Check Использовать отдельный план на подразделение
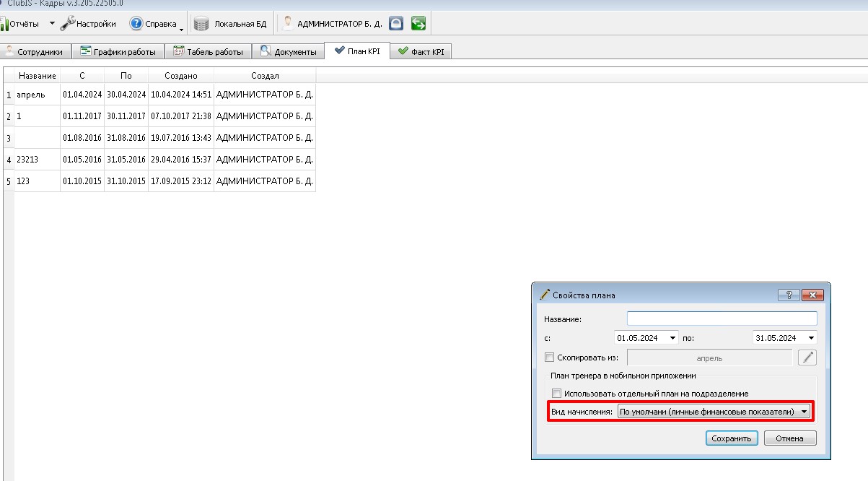Screen dimensions: 868x481 (556, 394)
